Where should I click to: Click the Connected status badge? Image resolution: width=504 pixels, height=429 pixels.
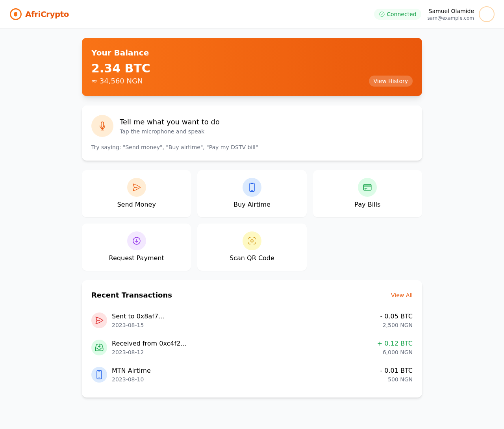398,14
